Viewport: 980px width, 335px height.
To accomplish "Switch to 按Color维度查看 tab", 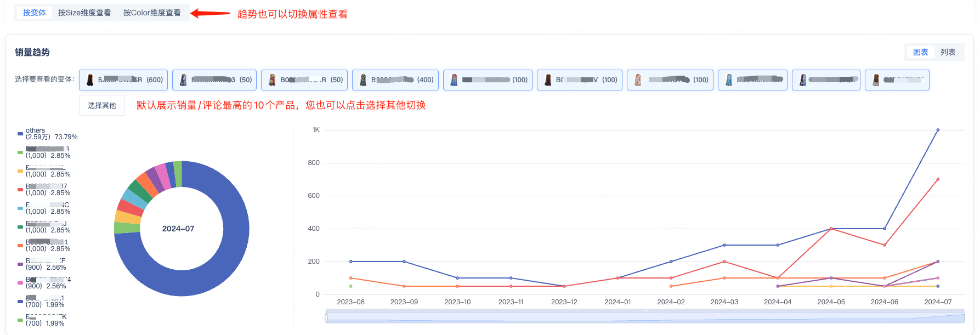I will [152, 13].
